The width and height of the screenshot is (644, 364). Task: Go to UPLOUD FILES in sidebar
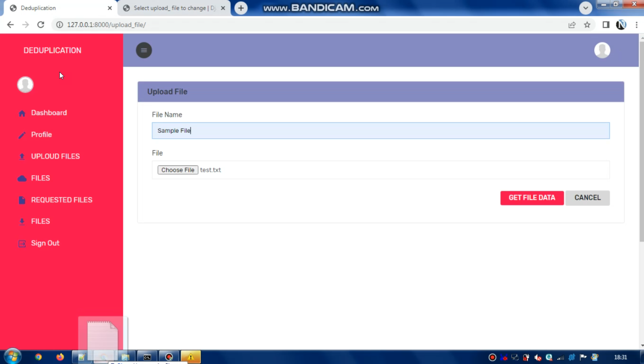coord(55,156)
